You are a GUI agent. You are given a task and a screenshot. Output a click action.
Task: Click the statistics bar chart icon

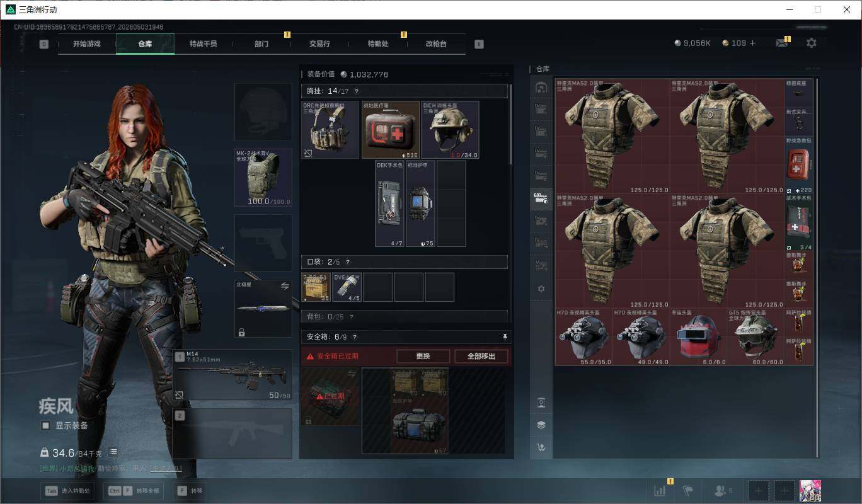click(x=660, y=491)
